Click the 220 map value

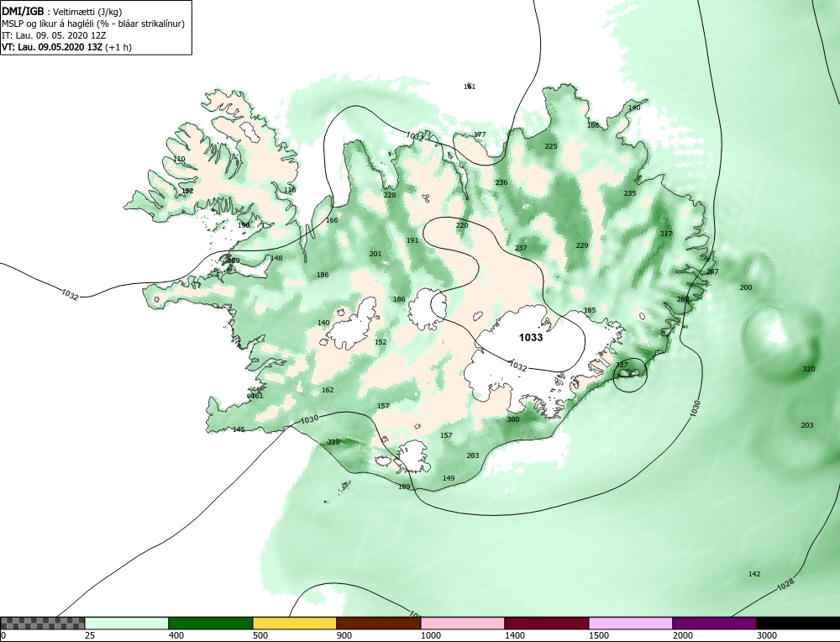coord(462,225)
